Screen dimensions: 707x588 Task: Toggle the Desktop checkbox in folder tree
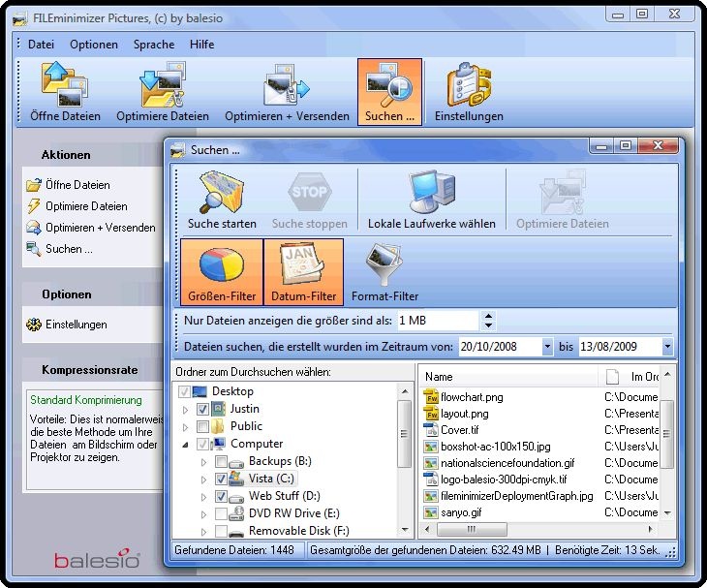(x=184, y=391)
